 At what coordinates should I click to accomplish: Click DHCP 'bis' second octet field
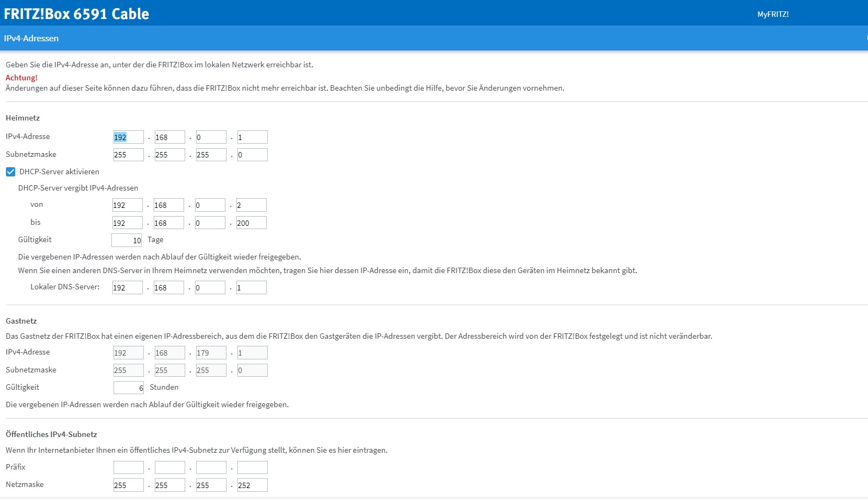pyautogui.click(x=169, y=223)
